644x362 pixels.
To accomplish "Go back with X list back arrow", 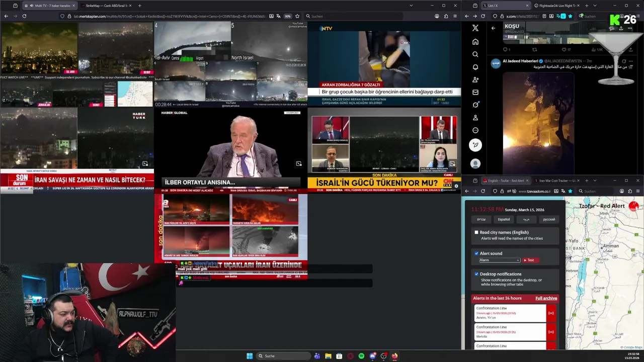I will click(493, 28).
